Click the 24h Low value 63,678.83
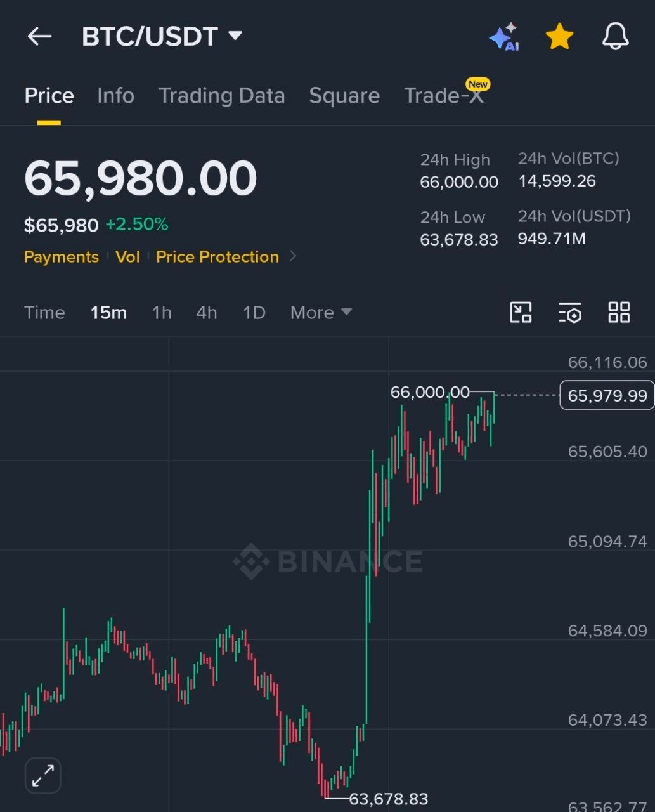 459,240
